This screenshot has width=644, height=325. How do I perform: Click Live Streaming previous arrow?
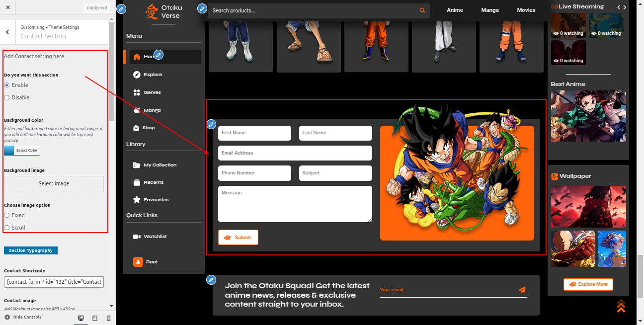(x=619, y=7)
